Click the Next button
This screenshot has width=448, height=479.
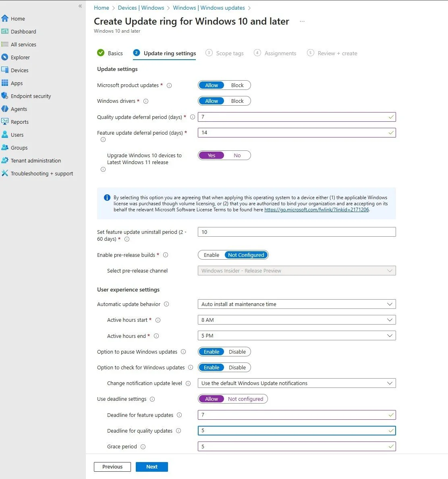[151, 467]
